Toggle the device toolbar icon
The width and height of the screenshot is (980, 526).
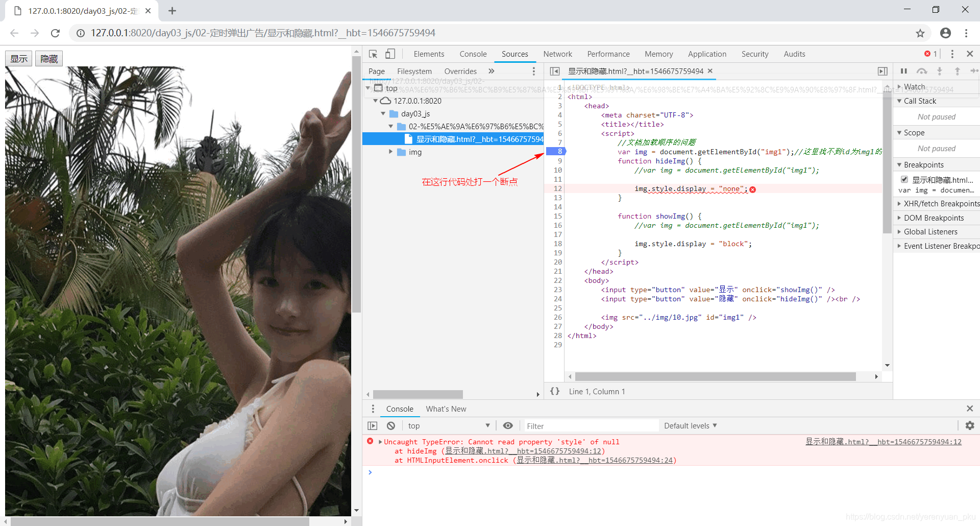390,54
